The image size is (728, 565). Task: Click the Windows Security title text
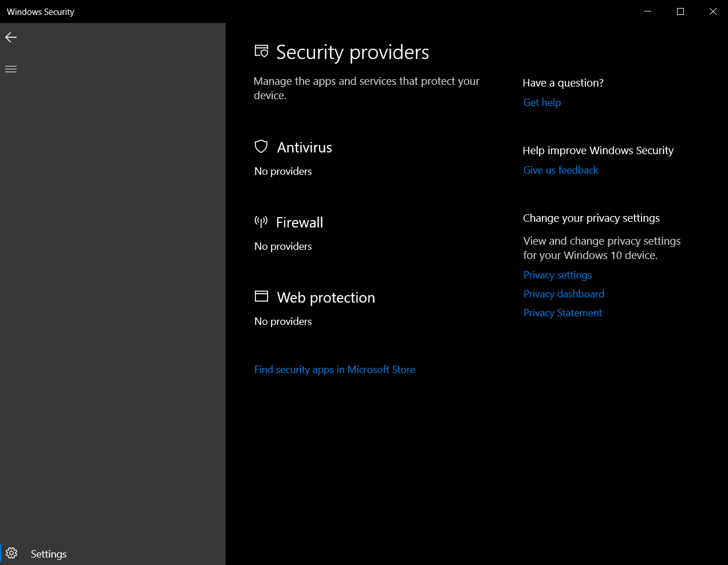[x=40, y=11]
